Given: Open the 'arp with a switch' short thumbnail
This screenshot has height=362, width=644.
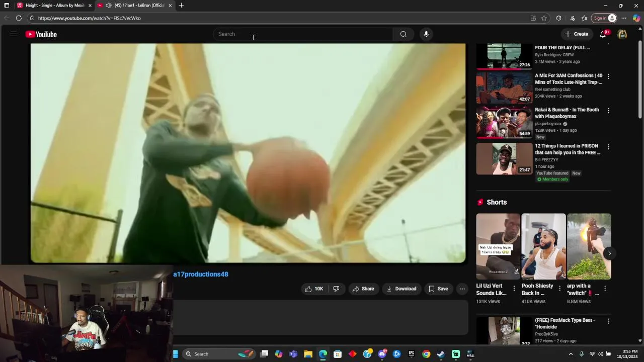Looking at the screenshot, I should coord(589,246).
